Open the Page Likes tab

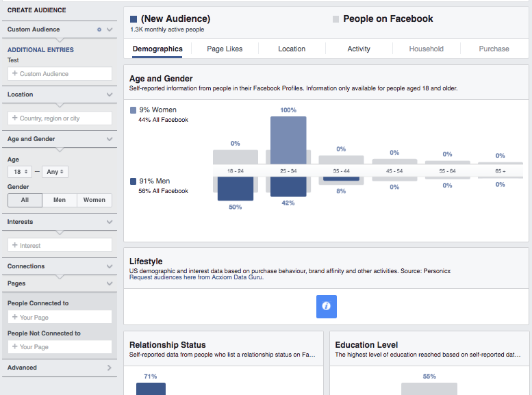[225, 49]
